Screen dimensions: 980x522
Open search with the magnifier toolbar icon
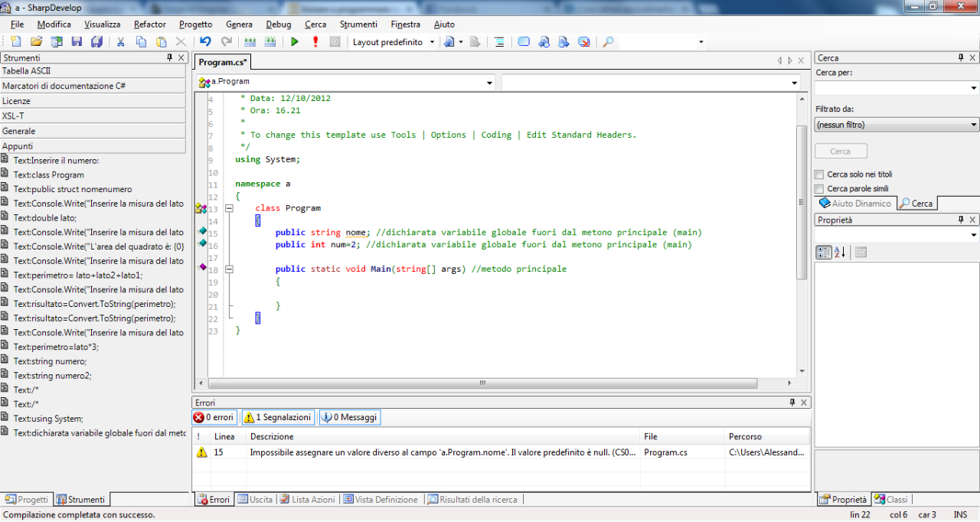[x=607, y=41]
